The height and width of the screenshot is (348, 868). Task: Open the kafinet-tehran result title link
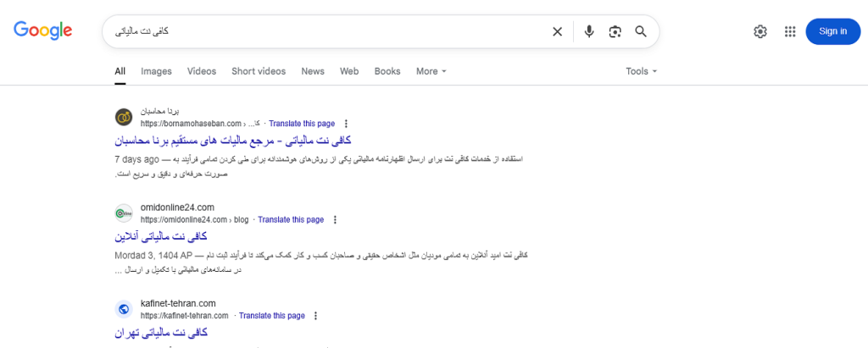pos(161,333)
